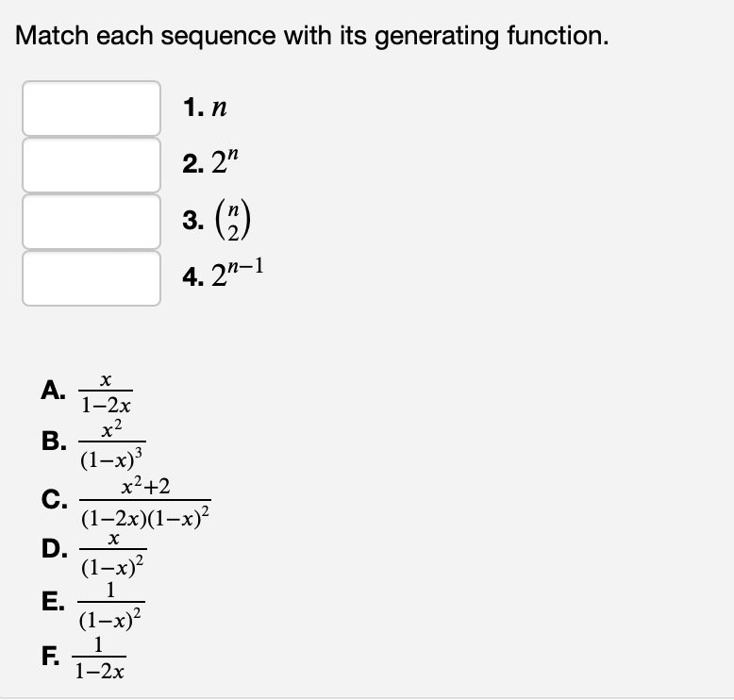Click the fraction x² over (1−x)³

(x=112, y=444)
